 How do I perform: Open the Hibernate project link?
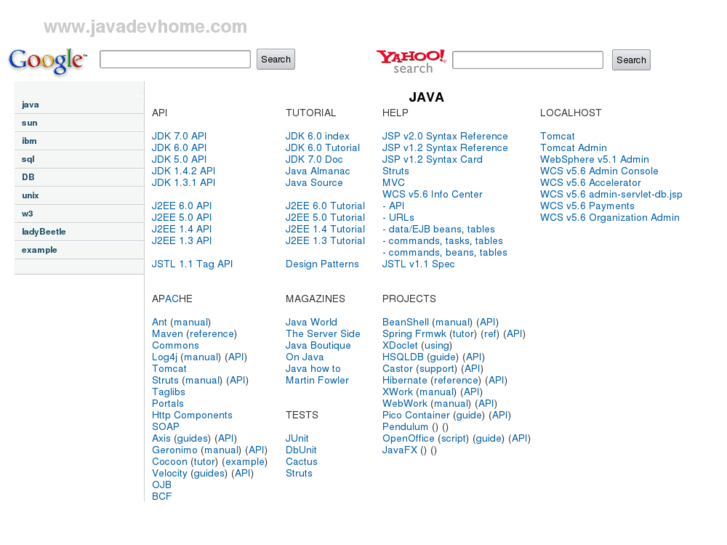(x=404, y=380)
